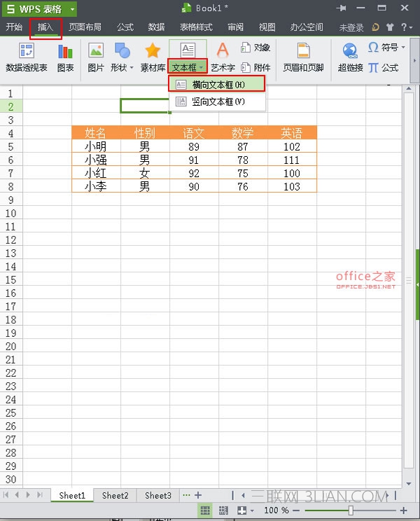Insert a hyperlink with 超链接 icon

[350, 57]
